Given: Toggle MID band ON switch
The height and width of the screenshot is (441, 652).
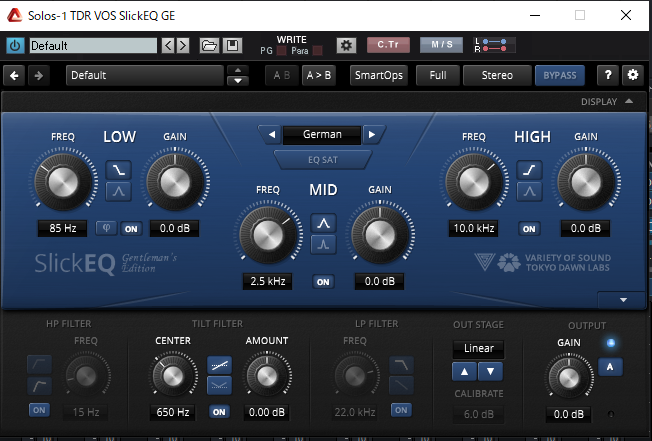Looking at the screenshot, I should coord(323,282).
